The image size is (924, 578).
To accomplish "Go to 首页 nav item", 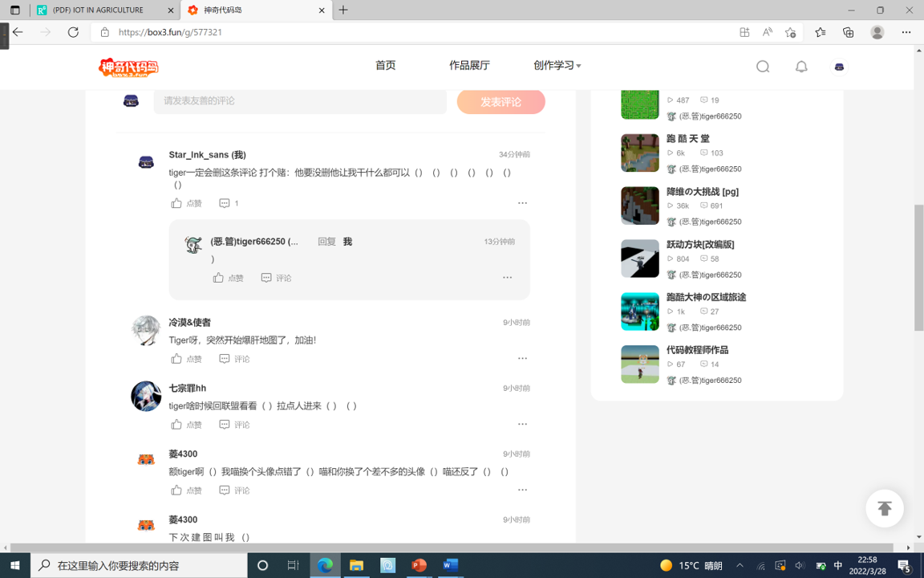I will coord(385,66).
